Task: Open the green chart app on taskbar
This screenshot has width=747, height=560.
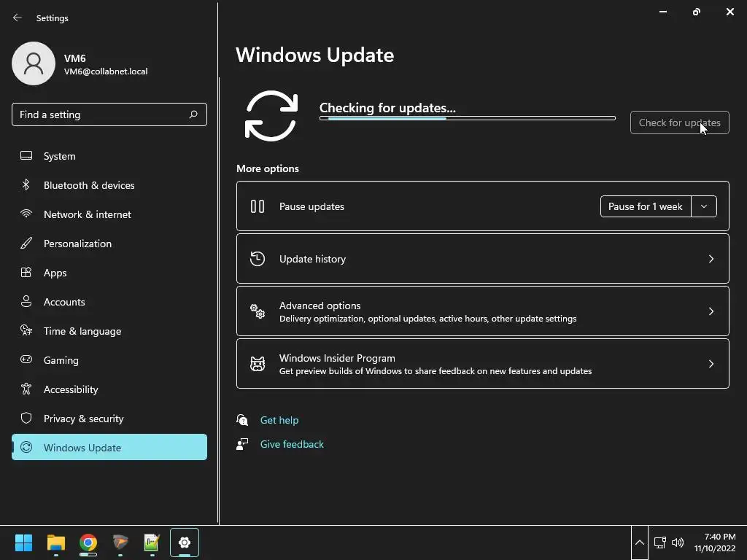Action: pyautogui.click(x=152, y=542)
